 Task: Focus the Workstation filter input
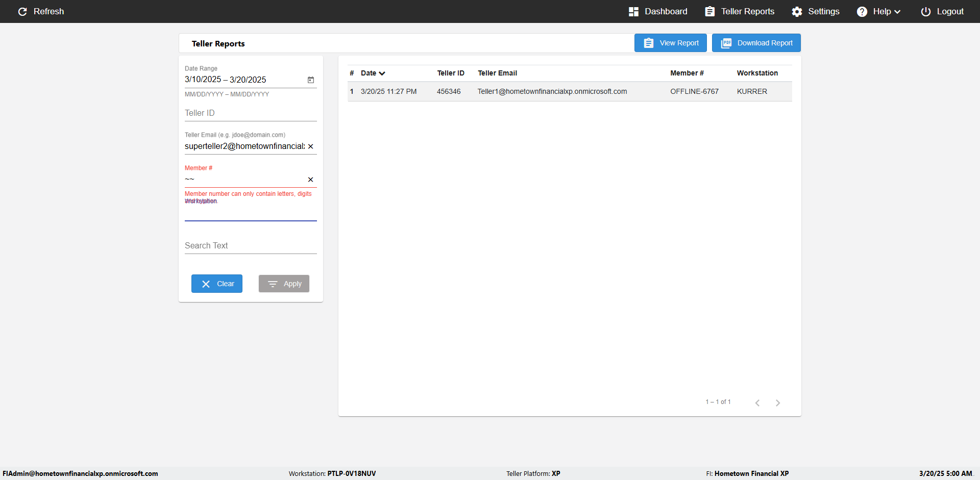click(251, 213)
